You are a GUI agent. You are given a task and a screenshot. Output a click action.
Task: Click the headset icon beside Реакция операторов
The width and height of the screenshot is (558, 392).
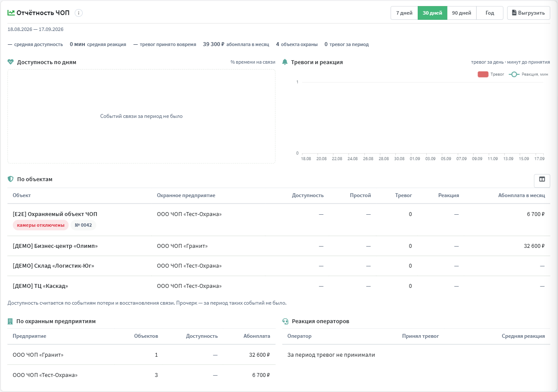click(x=285, y=321)
